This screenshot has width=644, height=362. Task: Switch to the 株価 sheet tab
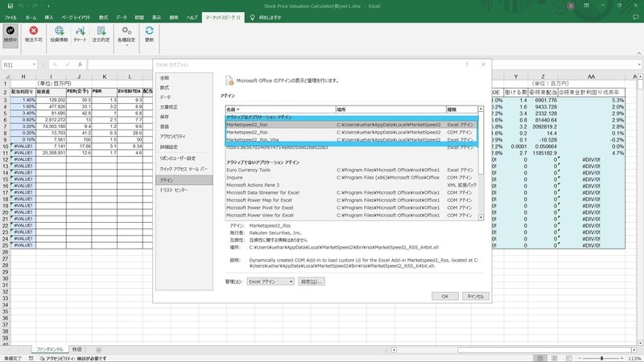(76, 350)
